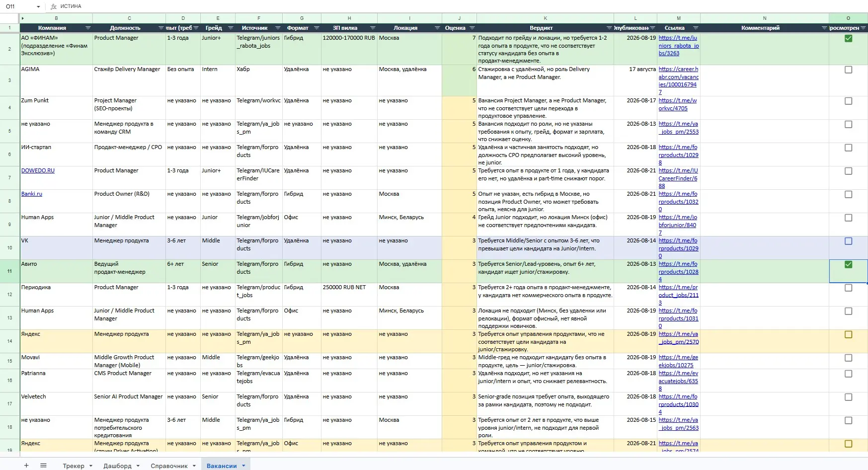This screenshot has height=470, width=868.
Task: Open the career.habr.com vacancy link
Action: click(x=679, y=80)
